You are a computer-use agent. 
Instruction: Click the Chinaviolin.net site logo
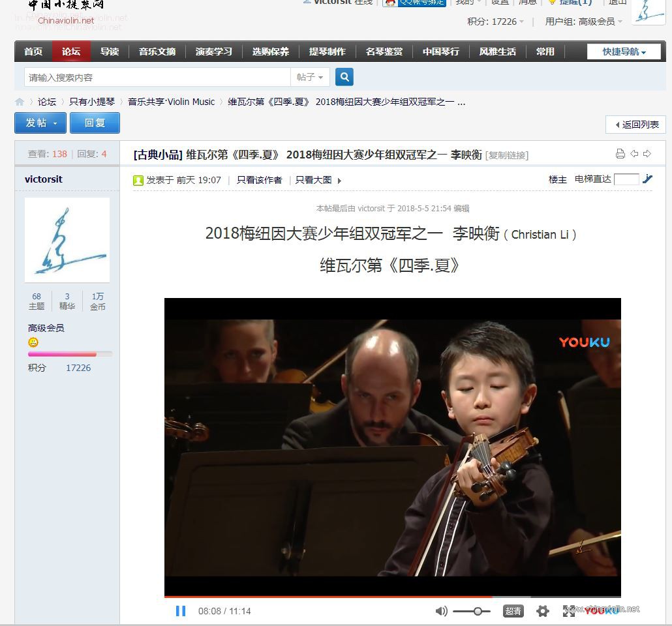[66, 13]
